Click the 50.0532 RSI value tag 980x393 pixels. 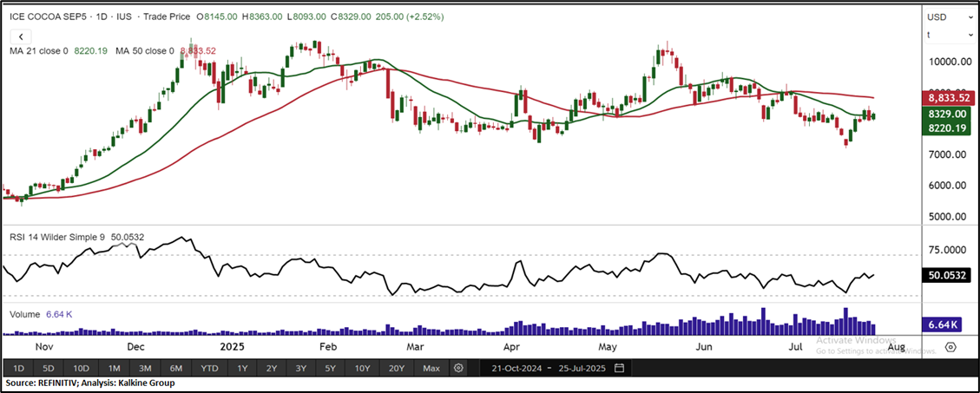[948, 275]
